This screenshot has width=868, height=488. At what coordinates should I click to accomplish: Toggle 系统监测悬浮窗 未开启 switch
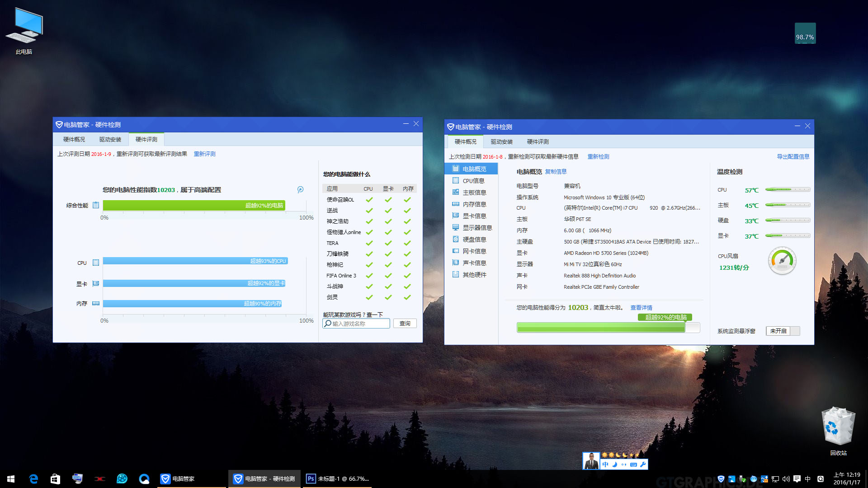tap(783, 331)
